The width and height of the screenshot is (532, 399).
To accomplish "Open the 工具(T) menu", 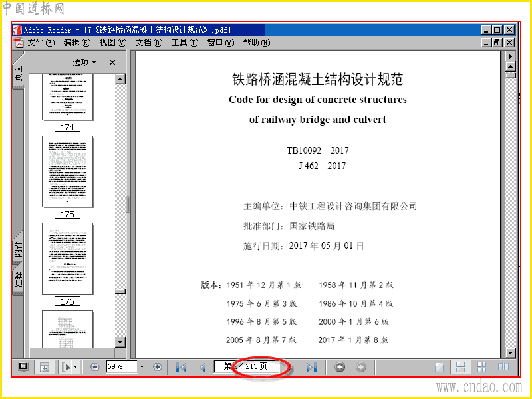I will pyautogui.click(x=185, y=43).
